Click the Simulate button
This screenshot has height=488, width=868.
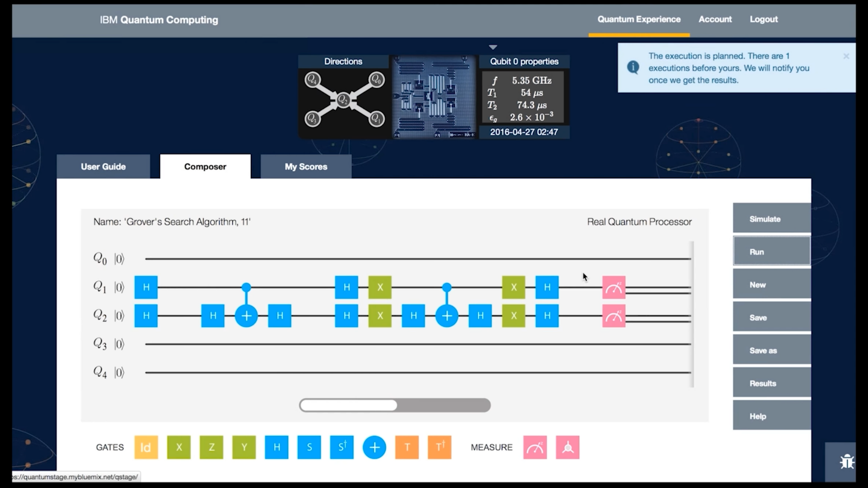pyautogui.click(x=772, y=218)
